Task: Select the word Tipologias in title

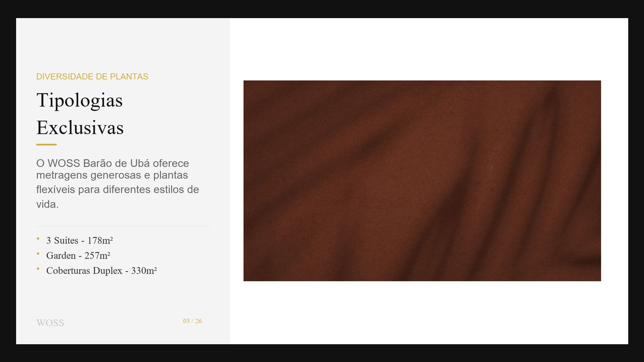Action: point(79,101)
